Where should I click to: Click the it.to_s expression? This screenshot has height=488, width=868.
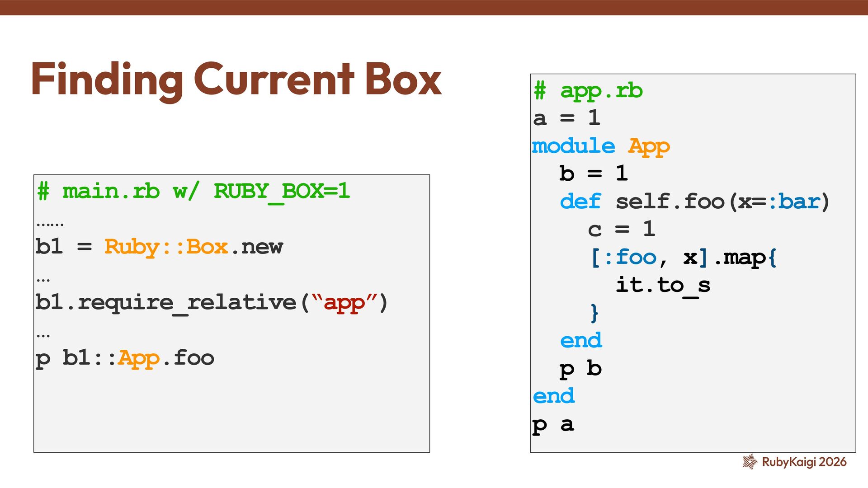(663, 285)
